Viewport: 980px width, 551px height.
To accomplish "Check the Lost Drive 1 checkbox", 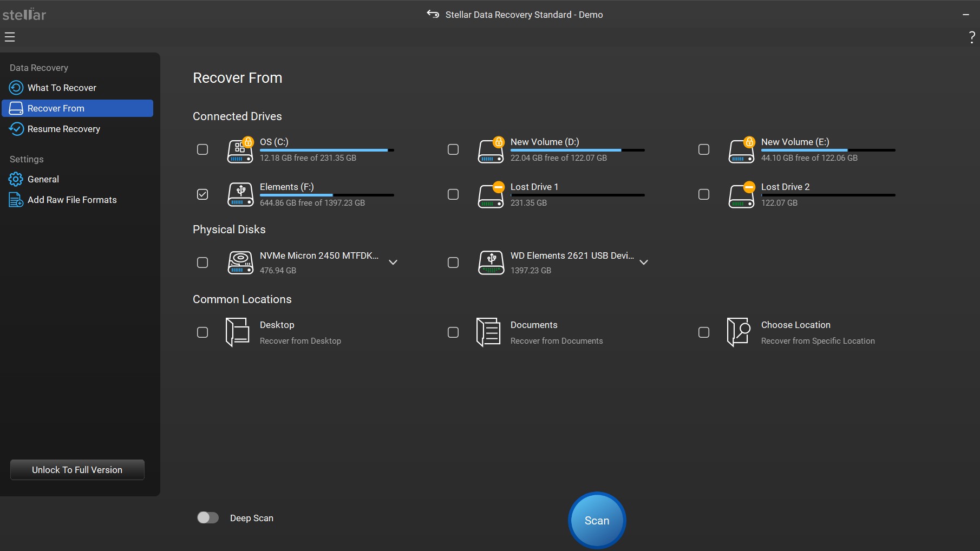I will pos(453,194).
